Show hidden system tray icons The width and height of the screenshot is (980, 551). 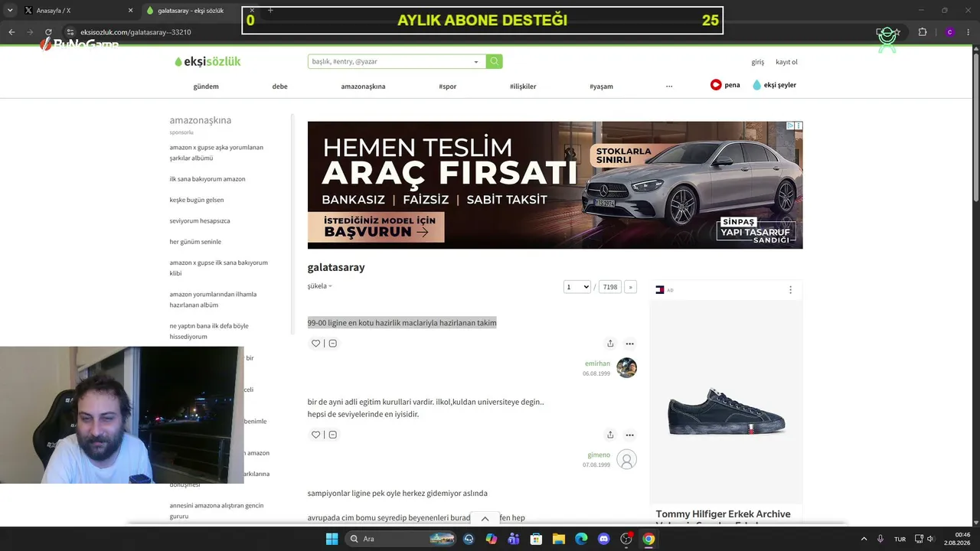tap(864, 539)
